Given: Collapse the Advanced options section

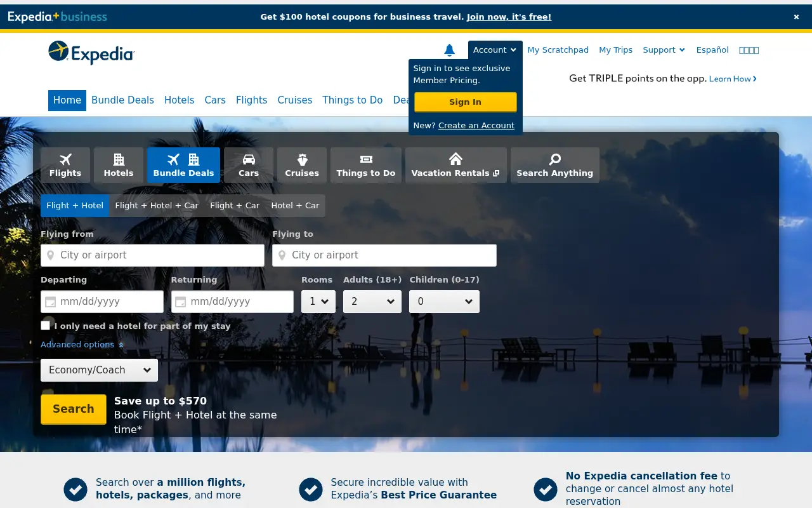Looking at the screenshot, I should tap(82, 345).
